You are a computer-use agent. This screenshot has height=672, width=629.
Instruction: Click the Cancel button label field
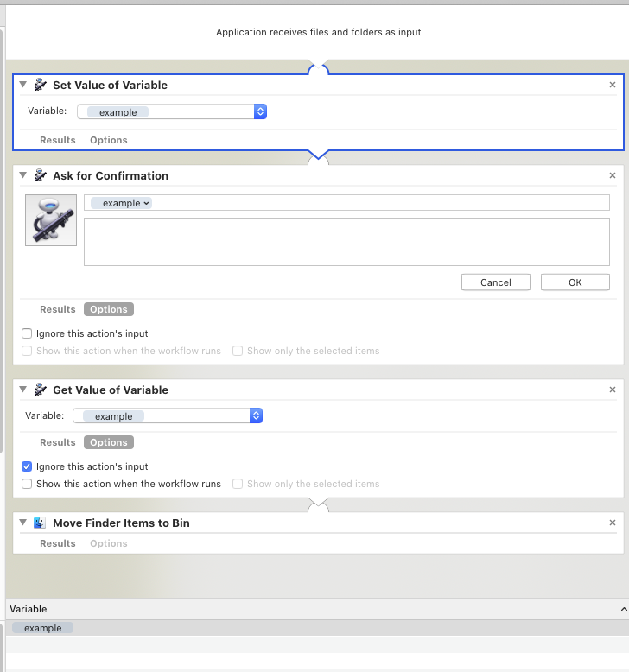pyautogui.click(x=496, y=282)
